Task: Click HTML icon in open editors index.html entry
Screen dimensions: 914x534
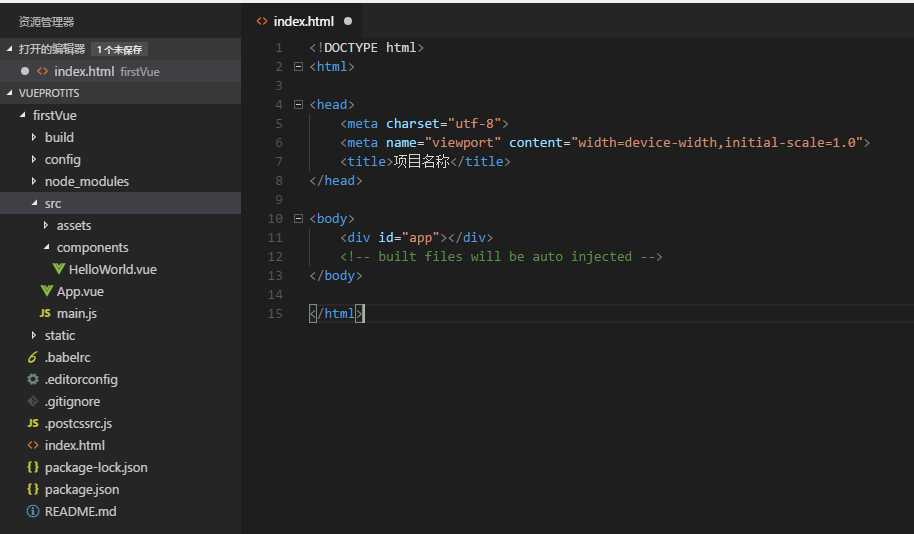Action: (x=42, y=71)
